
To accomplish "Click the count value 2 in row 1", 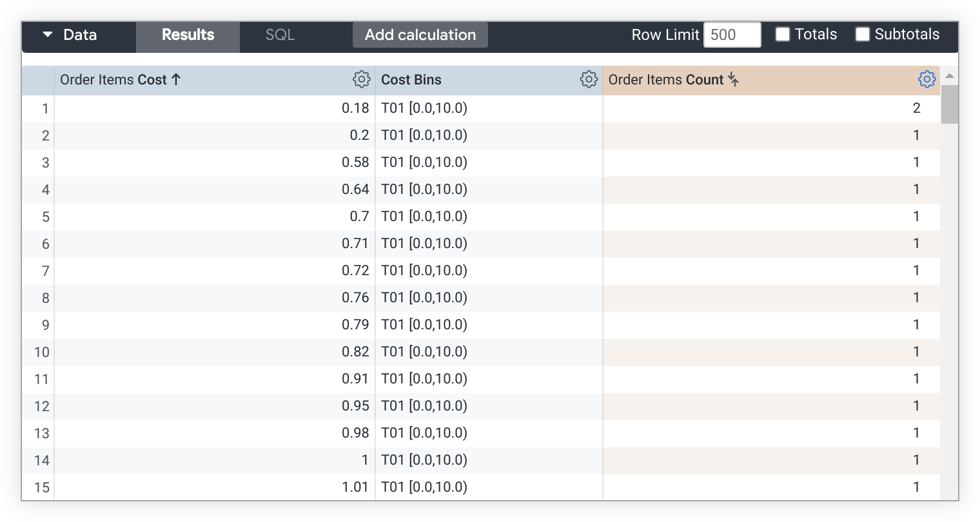I will pos(916,108).
